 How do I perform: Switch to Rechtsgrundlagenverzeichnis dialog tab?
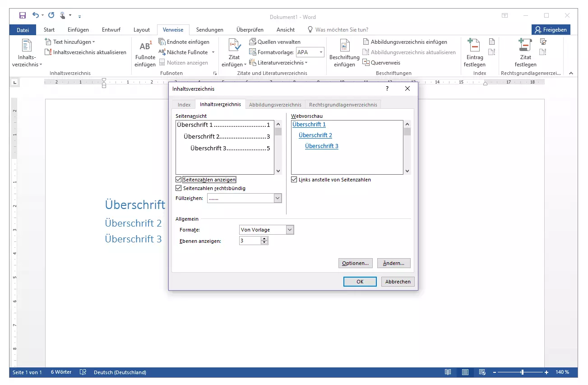(343, 105)
